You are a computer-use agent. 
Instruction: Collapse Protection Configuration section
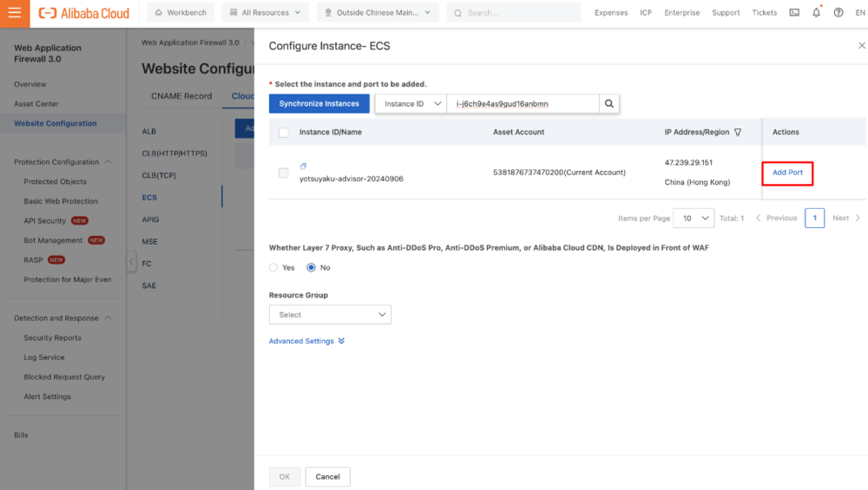click(108, 162)
